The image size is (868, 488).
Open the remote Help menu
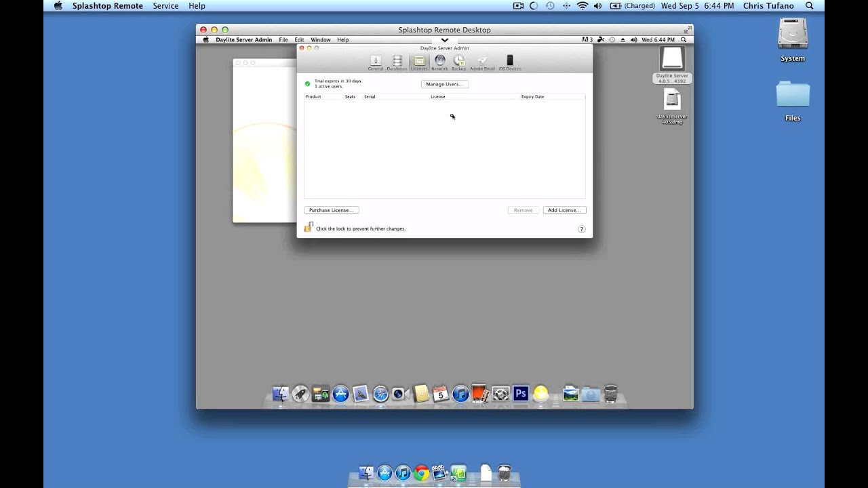click(343, 40)
